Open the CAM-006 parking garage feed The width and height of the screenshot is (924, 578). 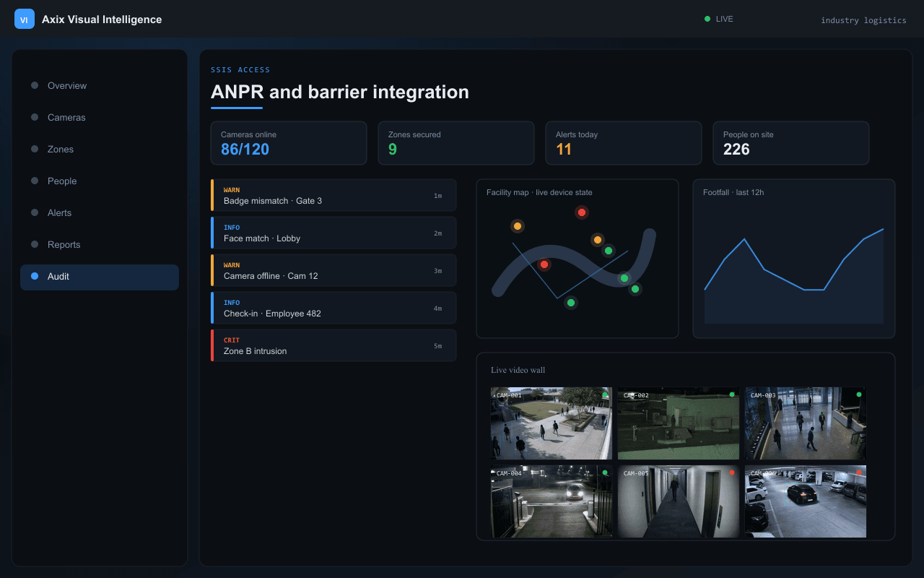[806, 501]
